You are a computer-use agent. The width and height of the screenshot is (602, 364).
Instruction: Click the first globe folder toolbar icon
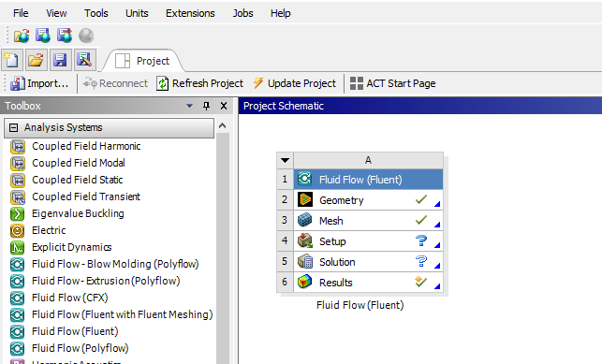pos(22,36)
